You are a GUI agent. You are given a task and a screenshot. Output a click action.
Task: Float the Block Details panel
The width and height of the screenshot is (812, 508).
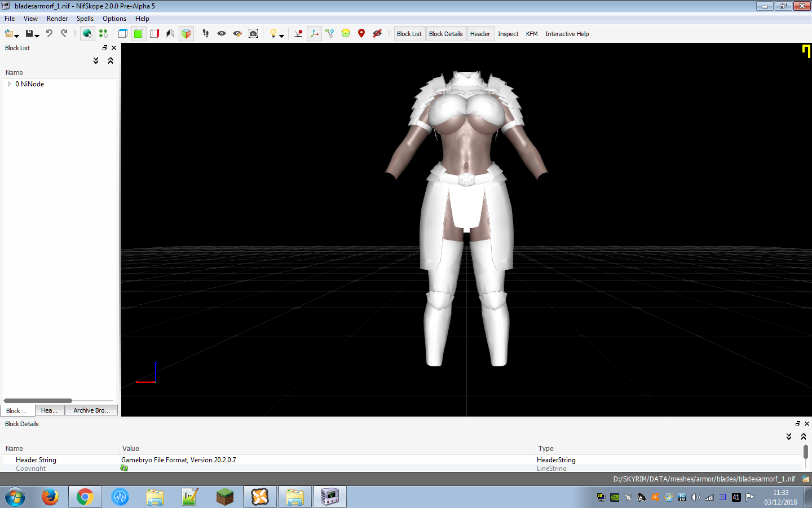[x=798, y=424]
